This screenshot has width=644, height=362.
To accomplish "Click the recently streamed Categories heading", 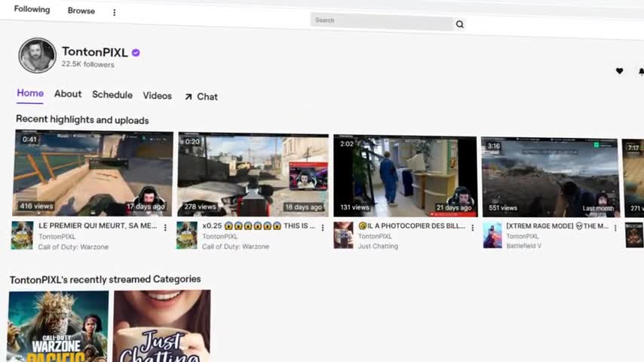I will (105, 279).
